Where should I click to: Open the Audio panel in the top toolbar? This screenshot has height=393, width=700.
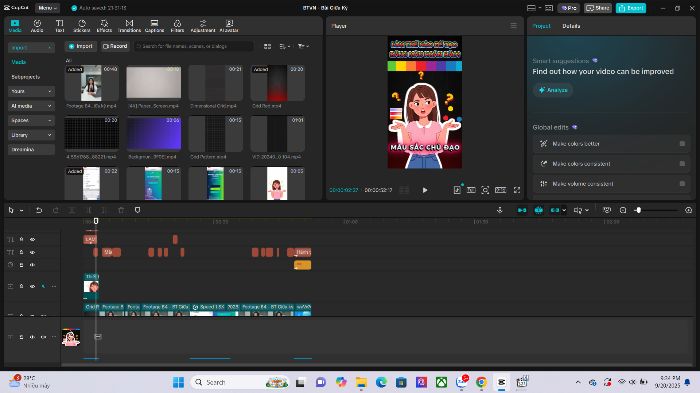37,26
